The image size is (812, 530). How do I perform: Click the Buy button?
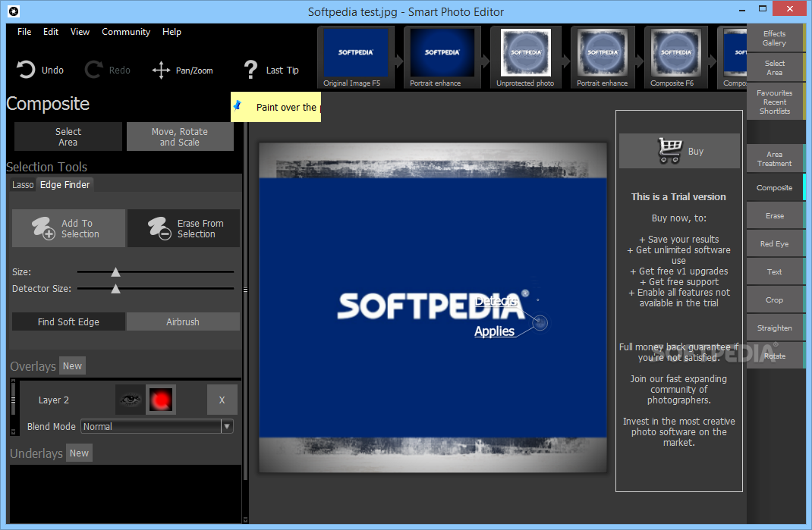tap(679, 151)
